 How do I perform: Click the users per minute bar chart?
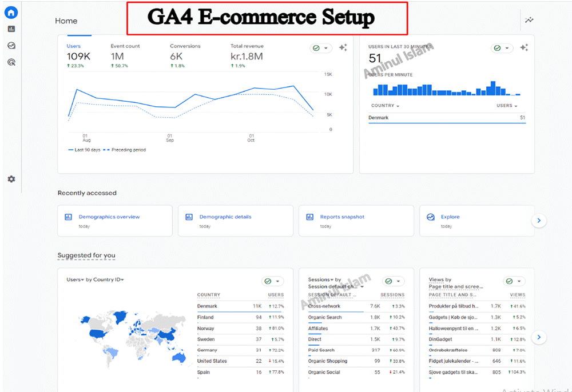pyautogui.click(x=447, y=89)
